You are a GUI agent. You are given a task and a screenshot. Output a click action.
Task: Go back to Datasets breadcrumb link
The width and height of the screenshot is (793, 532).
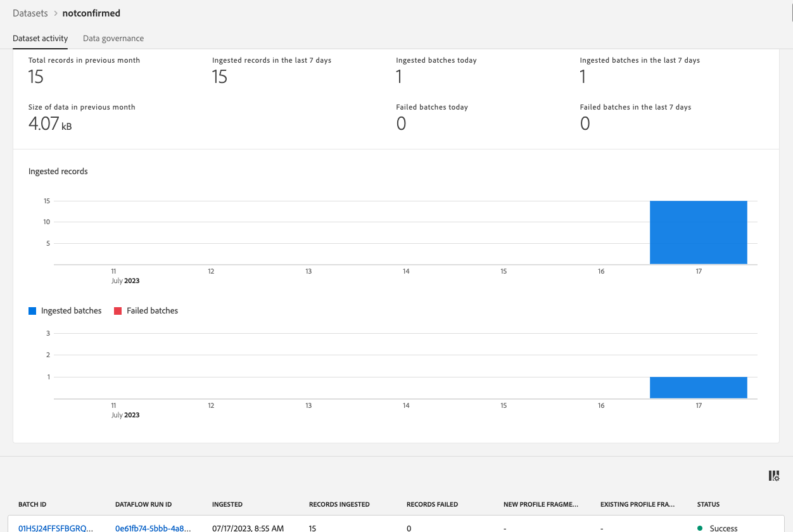point(30,13)
